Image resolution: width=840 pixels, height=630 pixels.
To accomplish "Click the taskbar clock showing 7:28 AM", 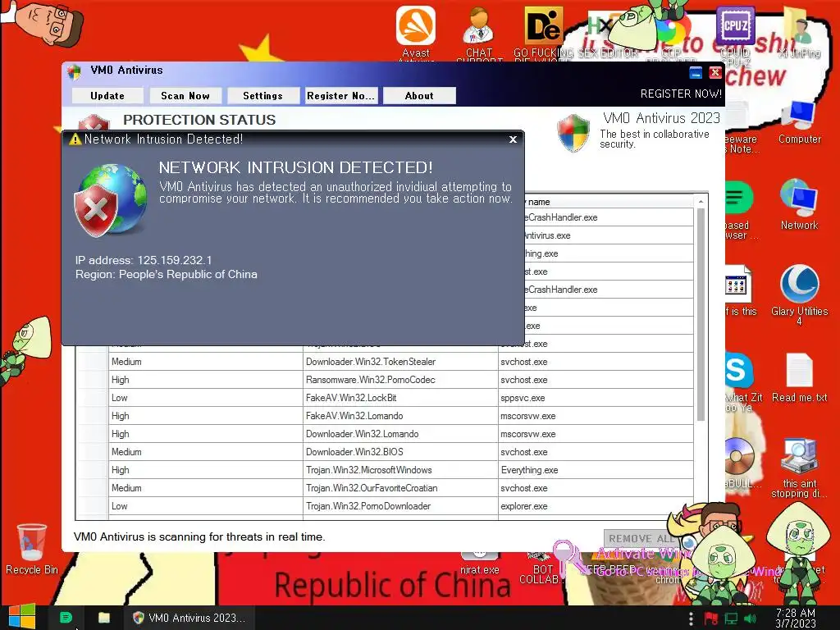I will [x=796, y=618].
